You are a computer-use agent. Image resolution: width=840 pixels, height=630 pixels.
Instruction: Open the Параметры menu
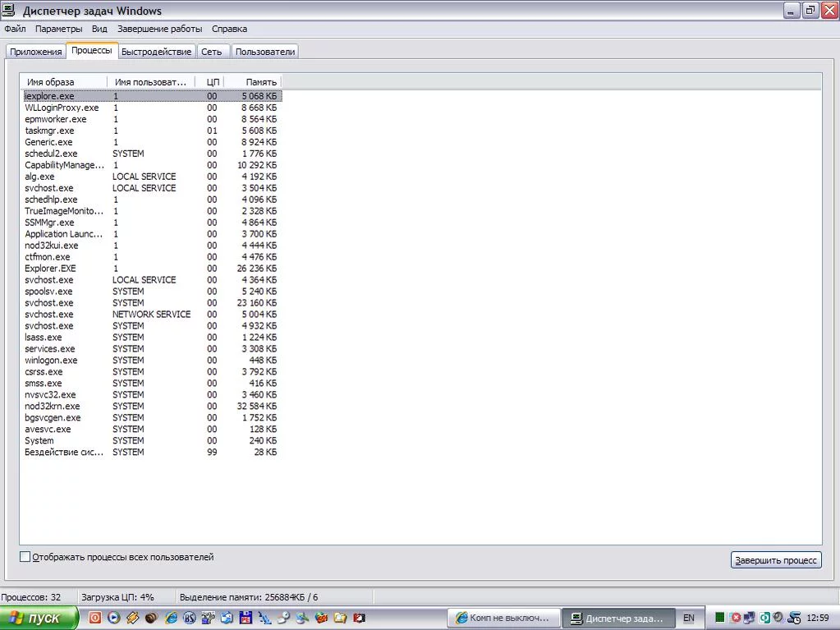click(x=59, y=29)
